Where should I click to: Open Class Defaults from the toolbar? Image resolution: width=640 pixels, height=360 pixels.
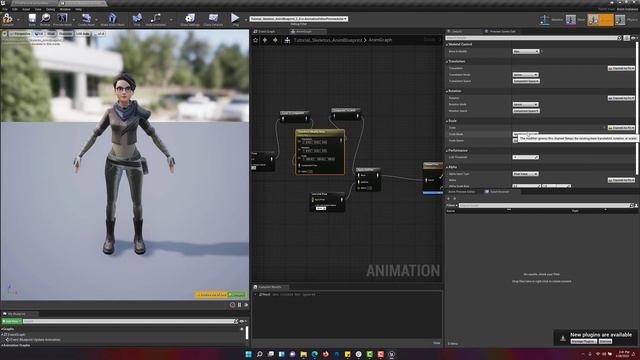pyautogui.click(x=213, y=18)
